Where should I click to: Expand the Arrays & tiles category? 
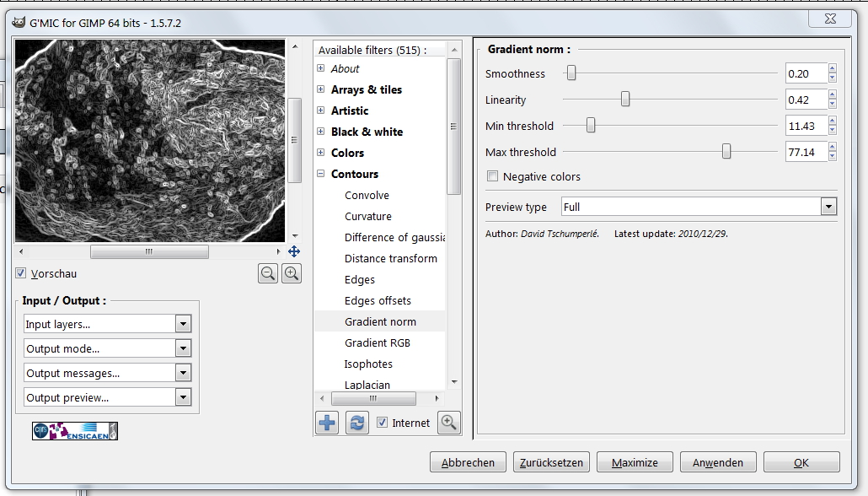[320, 89]
